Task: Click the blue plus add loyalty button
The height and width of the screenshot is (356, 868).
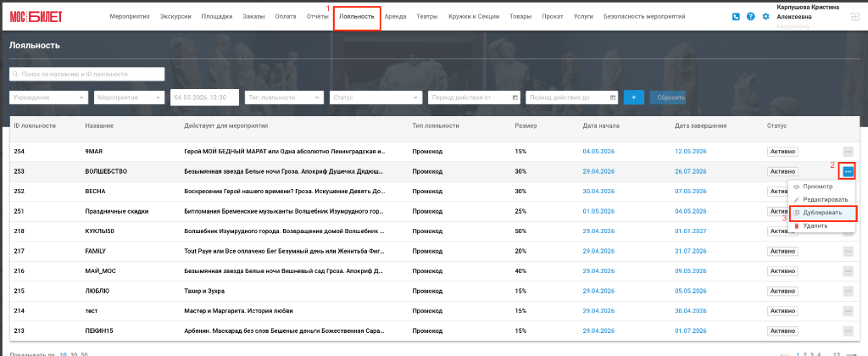Action: click(x=634, y=97)
